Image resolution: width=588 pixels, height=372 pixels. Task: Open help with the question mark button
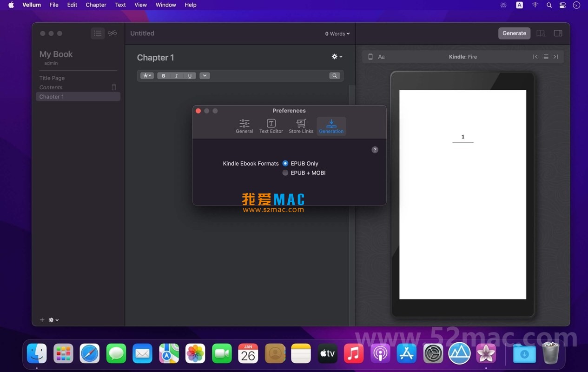coord(375,150)
